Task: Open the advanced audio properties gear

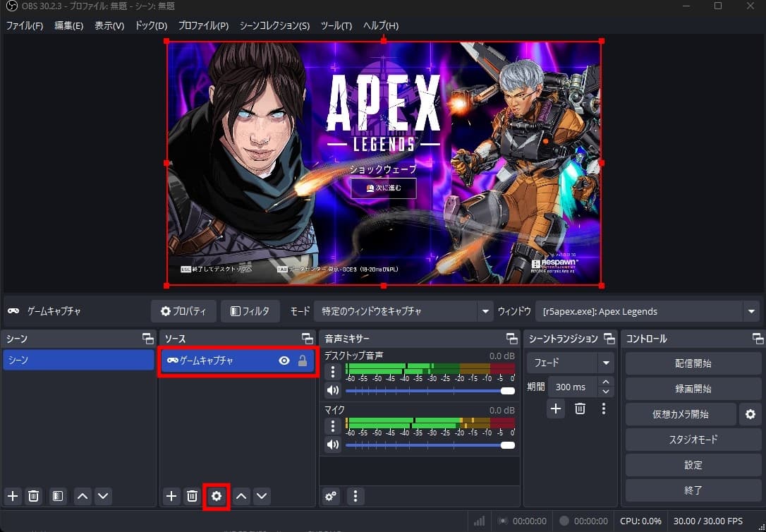Action: click(330, 496)
